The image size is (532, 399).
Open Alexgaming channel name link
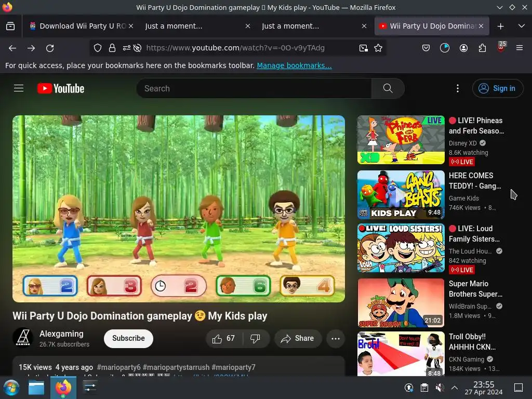point(61,334)
